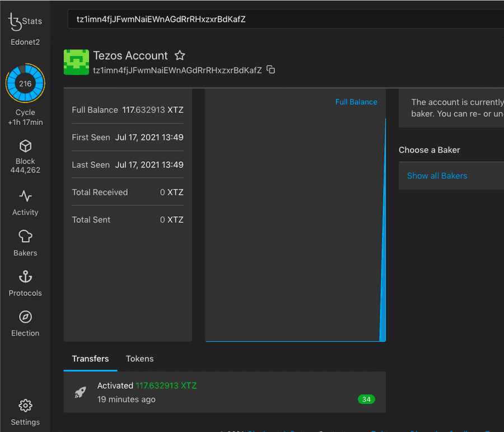The width and height of the screenshot is (504, 432).
Task: Click the Cycle 216 progress ring
Action: pyautogui.click(x=25, y=84)
